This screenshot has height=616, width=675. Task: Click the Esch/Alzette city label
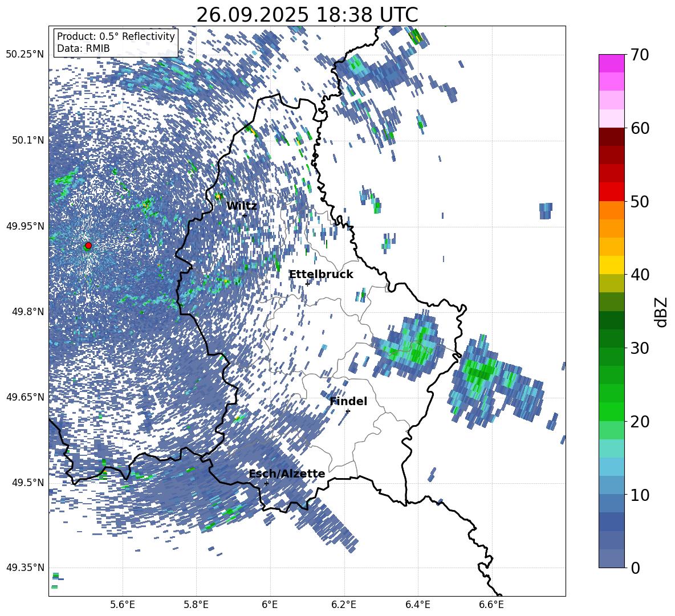[x=287, y=474]
